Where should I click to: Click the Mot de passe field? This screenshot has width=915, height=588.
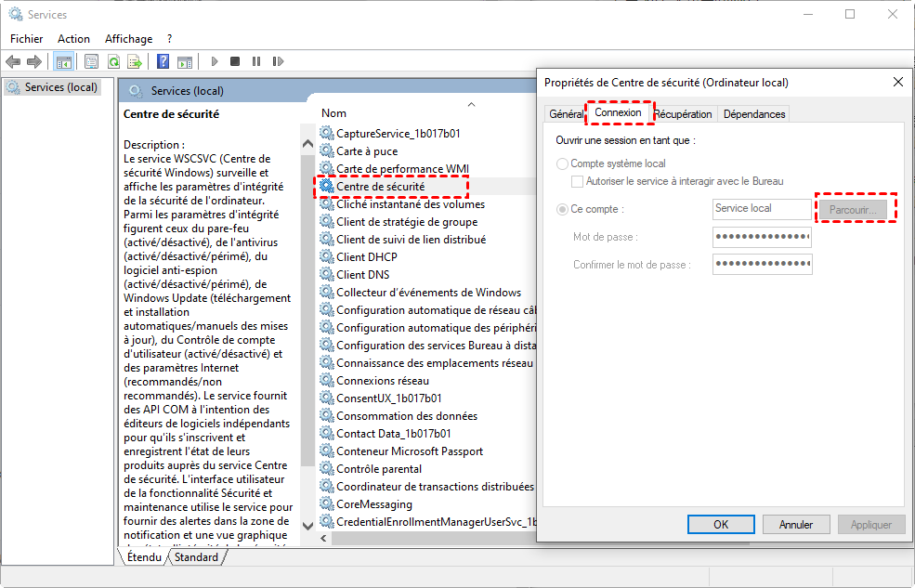[x=762, y=237]
